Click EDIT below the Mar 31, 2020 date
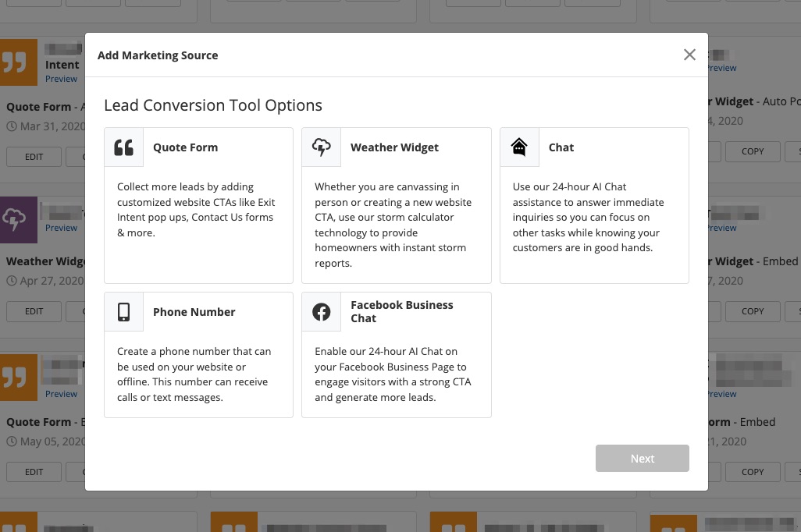This screenshot has height=532, width=801. 34,157
